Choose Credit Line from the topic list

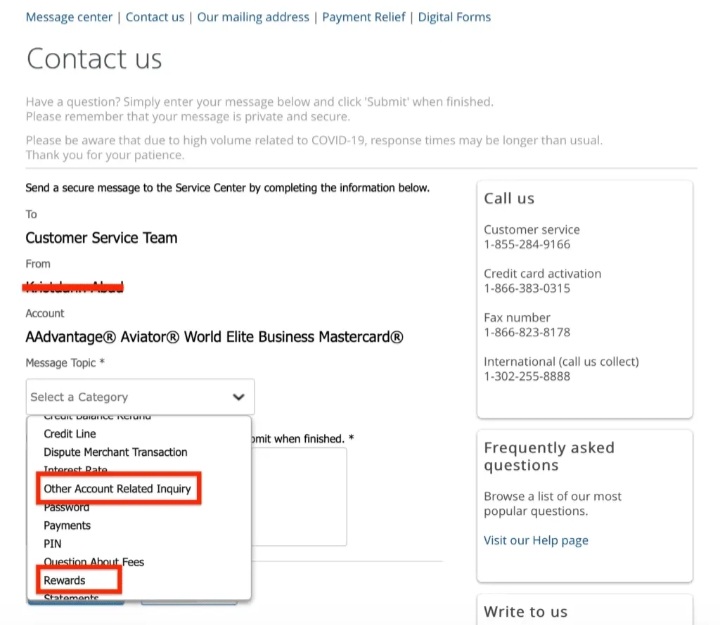tap(70, 434)
